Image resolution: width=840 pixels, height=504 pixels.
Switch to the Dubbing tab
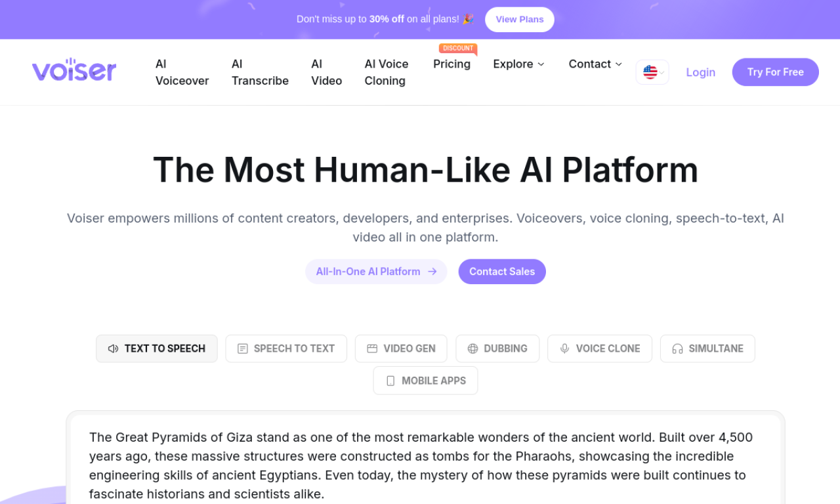[497, 348]
